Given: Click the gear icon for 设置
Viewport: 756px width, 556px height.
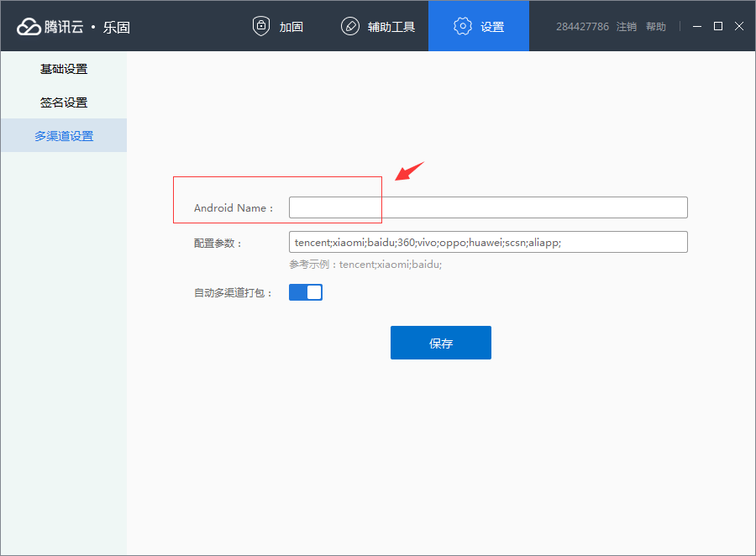Looking at the screenshot, I should 463,26.
